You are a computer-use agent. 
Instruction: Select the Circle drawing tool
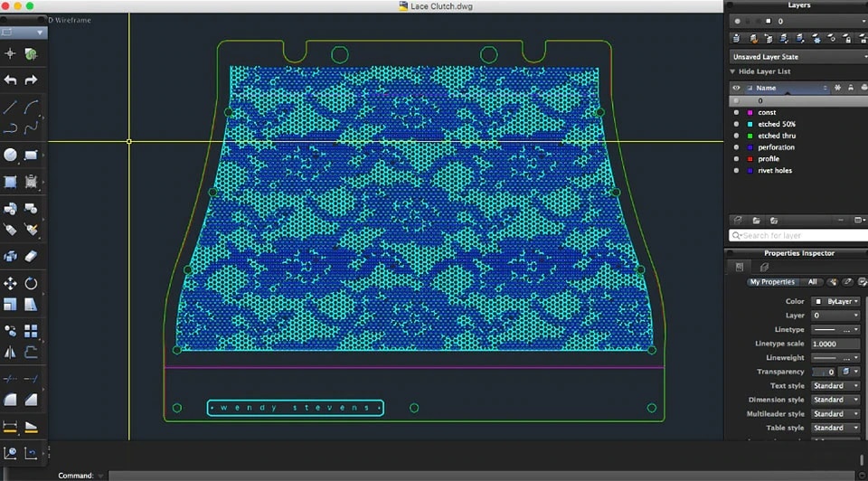[10, 155]
